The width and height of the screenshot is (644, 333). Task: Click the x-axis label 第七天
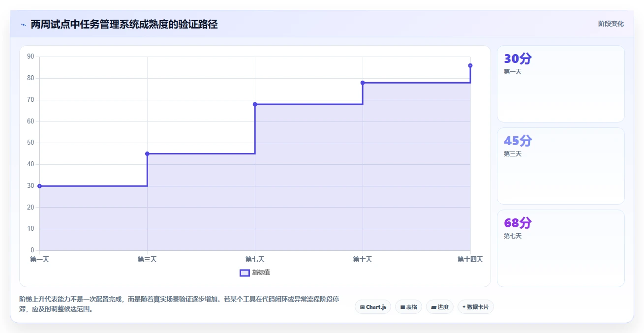coord(255,259)
